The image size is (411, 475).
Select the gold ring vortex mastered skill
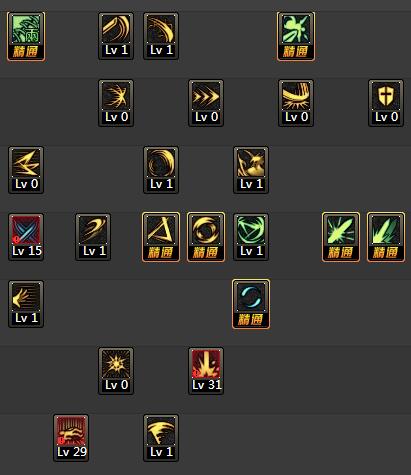click(206, 237)
